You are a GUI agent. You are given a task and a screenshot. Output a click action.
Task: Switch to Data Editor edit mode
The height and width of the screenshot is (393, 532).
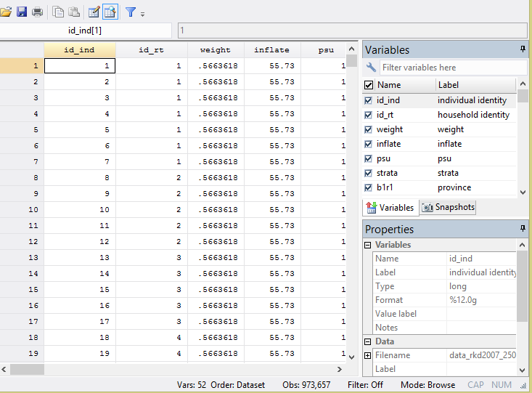coord(94,12)
